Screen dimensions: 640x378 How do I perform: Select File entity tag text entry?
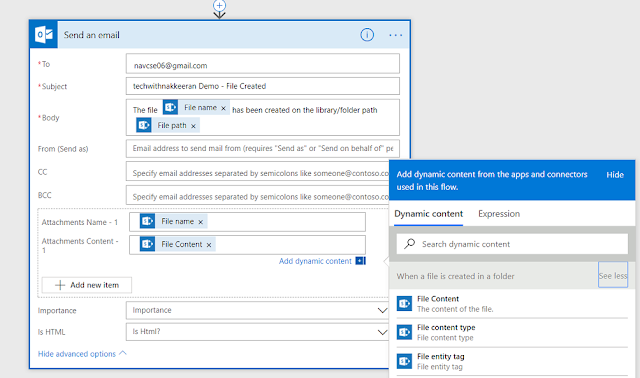pyautogui.click(x=441, y=356)
